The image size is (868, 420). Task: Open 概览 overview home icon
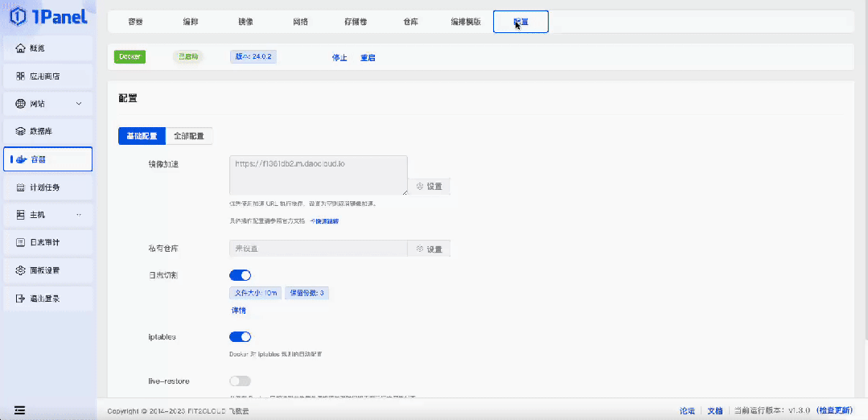click(x=20, y=48)
